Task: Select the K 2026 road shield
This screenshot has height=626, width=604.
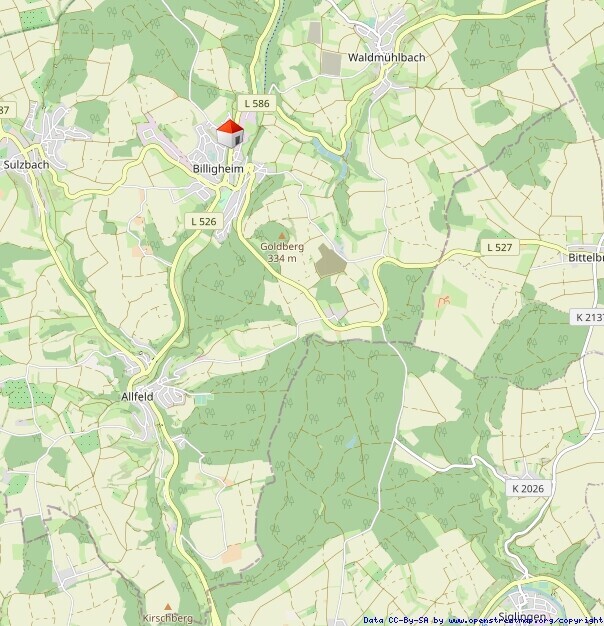Action: pos(528,488)
